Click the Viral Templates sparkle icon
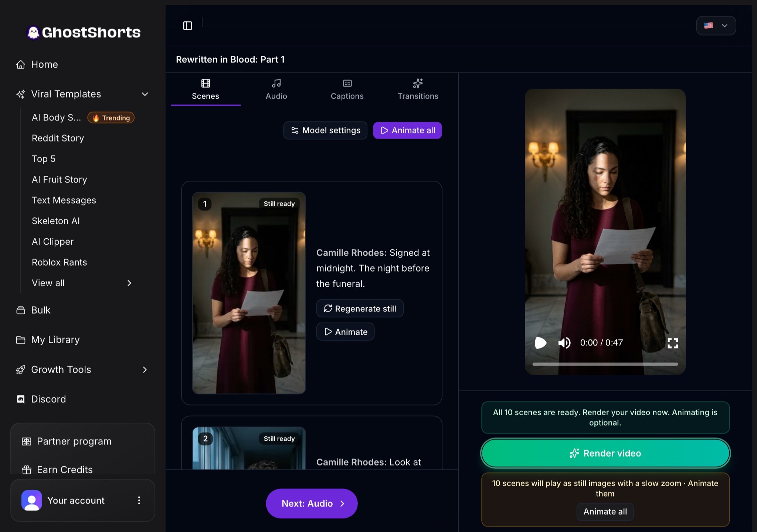The width and height of the screenshot is (757, 532). tap(21, 94)
